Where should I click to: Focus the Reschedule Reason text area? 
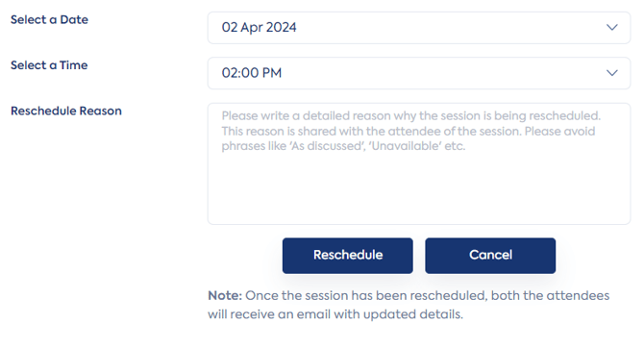pyautogui.click(x=419, y=163)
